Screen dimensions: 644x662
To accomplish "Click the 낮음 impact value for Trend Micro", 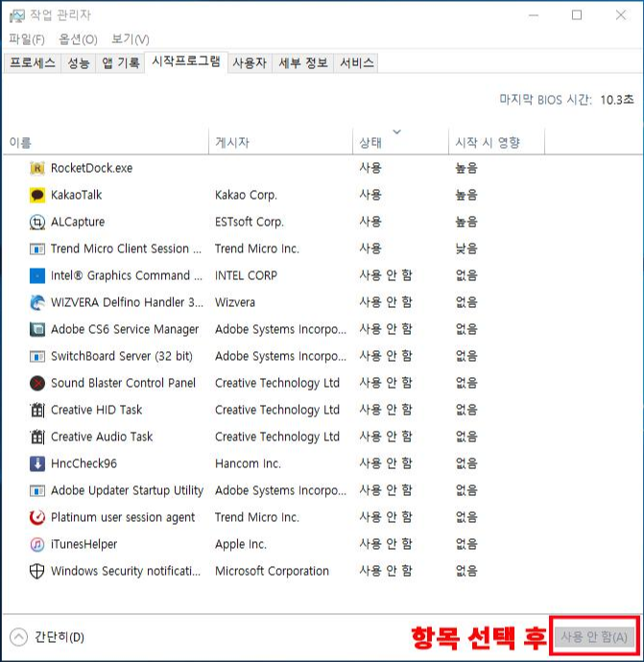I will [466, 248].
